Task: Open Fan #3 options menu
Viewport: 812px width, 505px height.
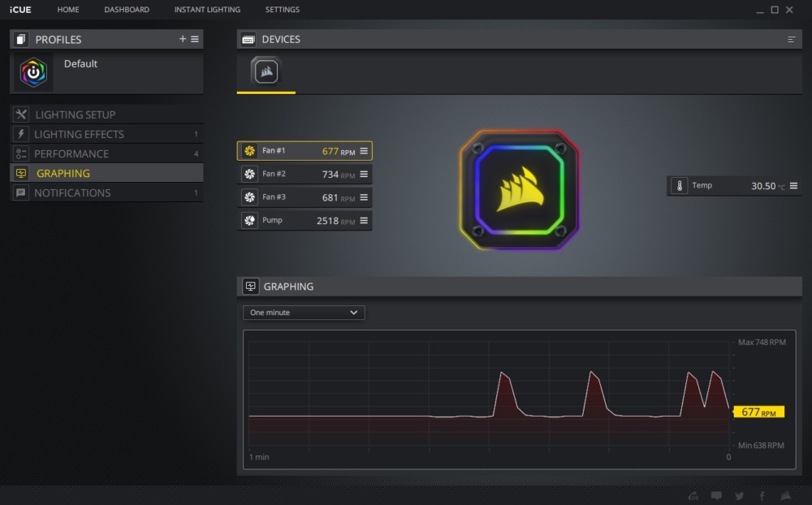Action: [364, 197]
